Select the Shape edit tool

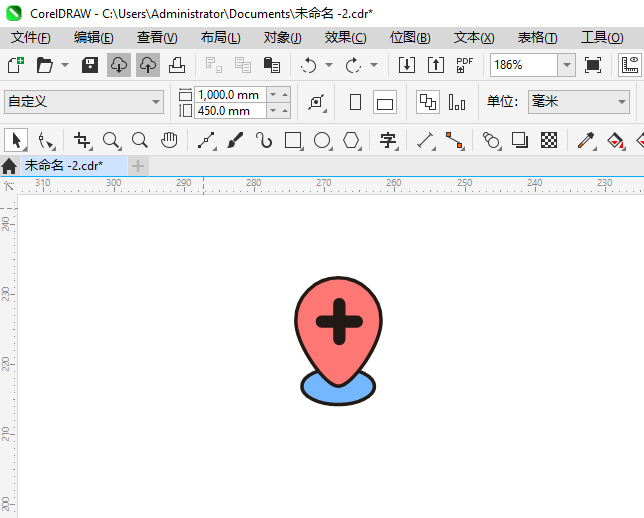45,140
